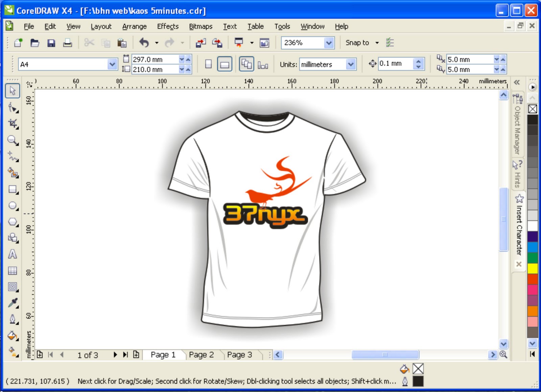Viewport: 541px width, 392px height.
Task: Open the Fill bucket tool in toolbox
Action: tap(13, 336)
